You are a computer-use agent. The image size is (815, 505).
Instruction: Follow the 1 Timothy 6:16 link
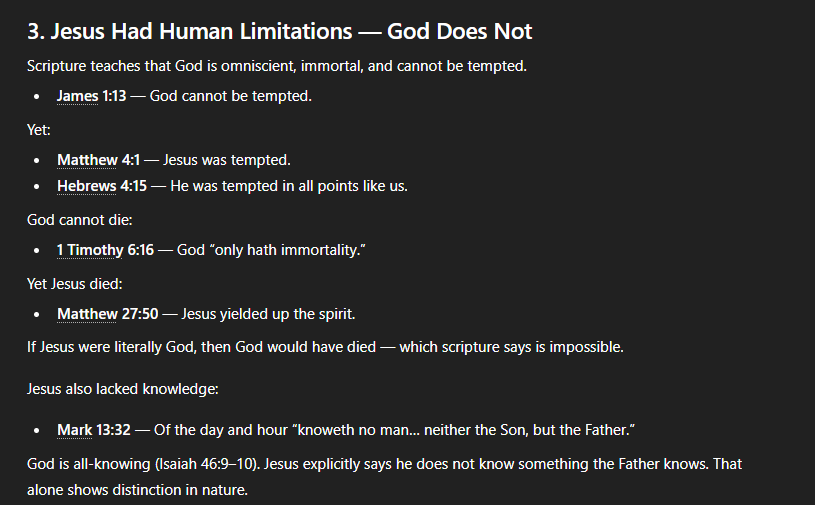(105, 249)
